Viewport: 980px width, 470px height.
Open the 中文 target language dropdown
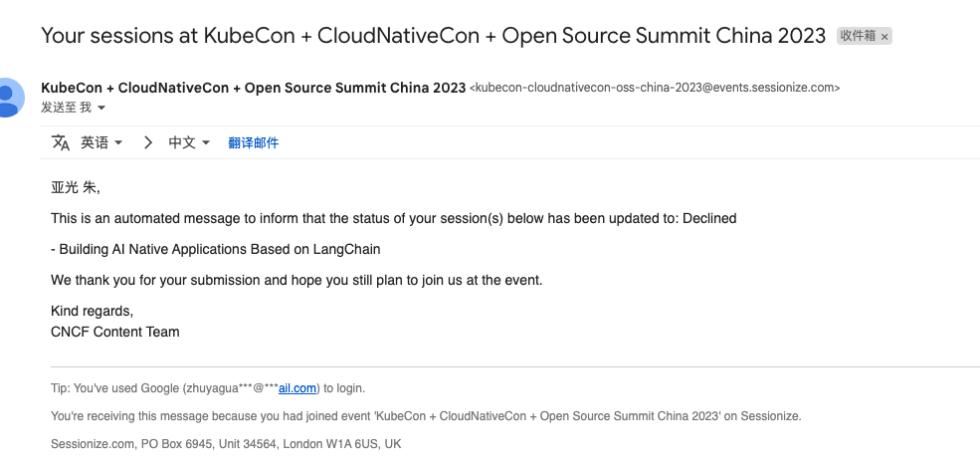[x=189, y=142]
